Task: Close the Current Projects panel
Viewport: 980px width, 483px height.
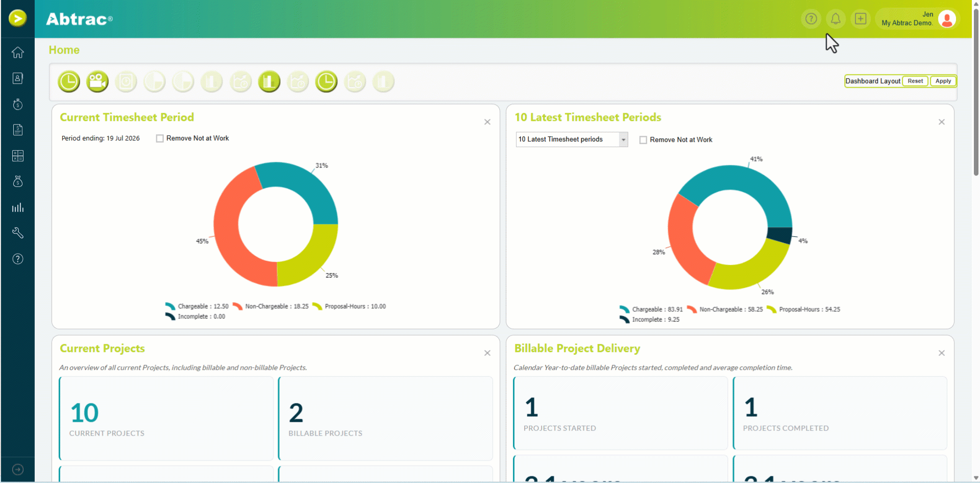Action: pos(487,353)
